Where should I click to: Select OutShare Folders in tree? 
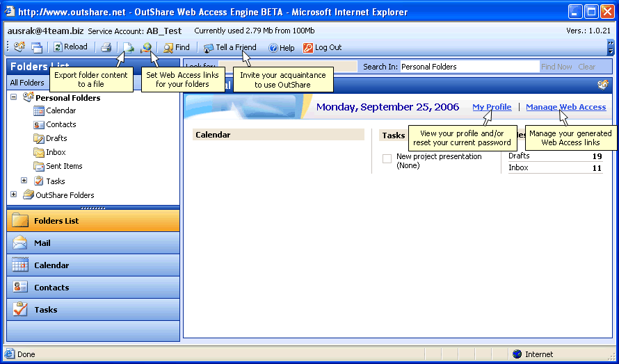point(65,195)
